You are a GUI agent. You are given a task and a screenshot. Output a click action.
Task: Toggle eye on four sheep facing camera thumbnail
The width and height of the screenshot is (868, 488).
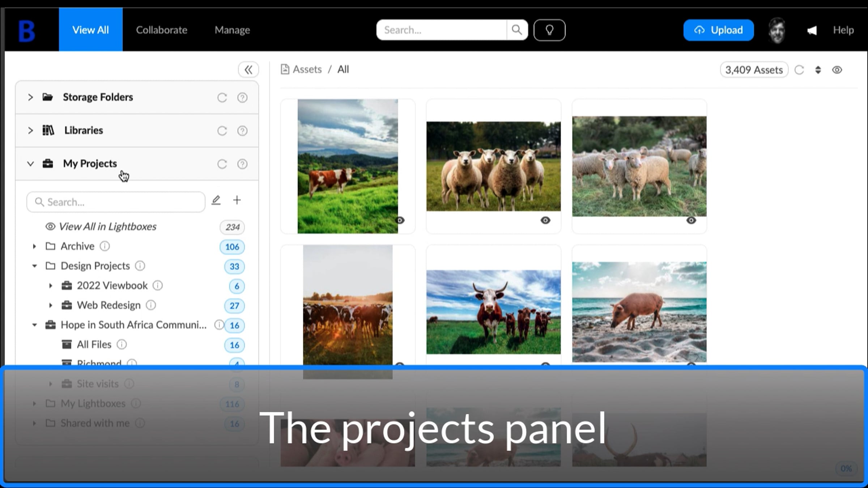(545, 220)
